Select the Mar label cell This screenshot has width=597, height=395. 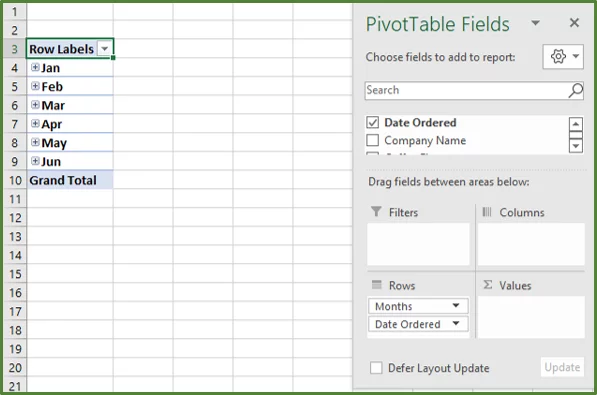(70, 105)
